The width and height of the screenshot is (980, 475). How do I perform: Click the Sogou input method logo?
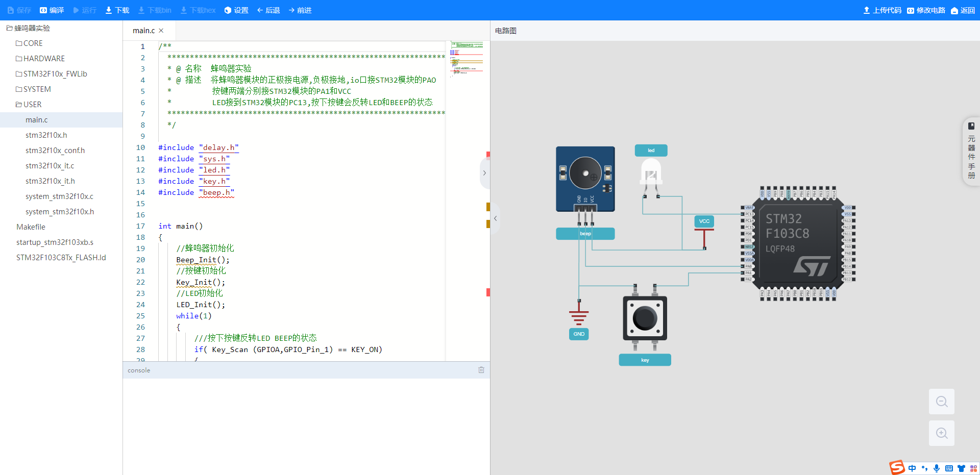click(897, 467)
